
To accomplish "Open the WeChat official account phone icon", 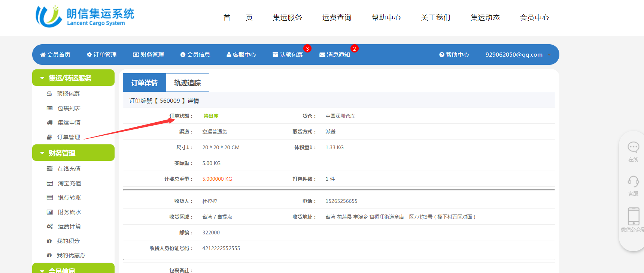I will pos(633,216).
